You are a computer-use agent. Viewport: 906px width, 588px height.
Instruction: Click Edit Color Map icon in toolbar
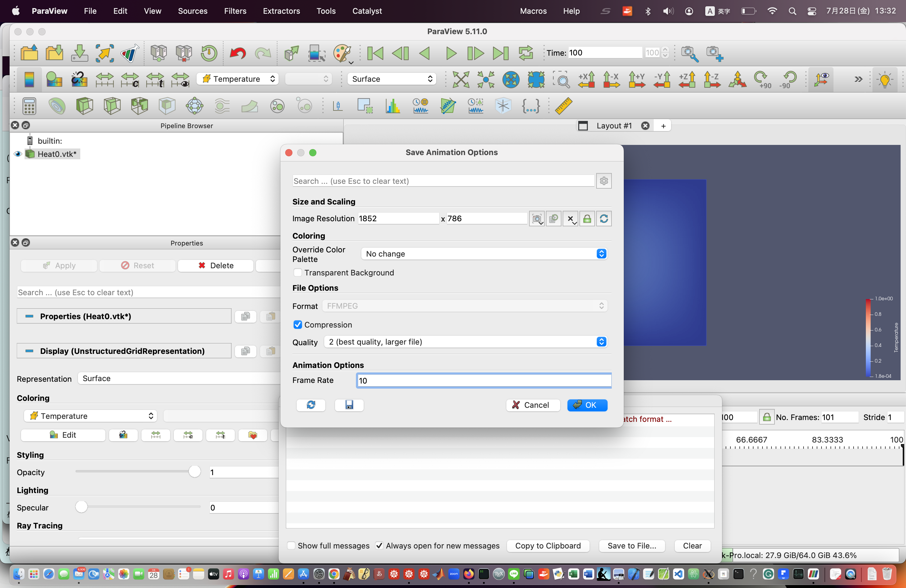(x=54, y=79)
